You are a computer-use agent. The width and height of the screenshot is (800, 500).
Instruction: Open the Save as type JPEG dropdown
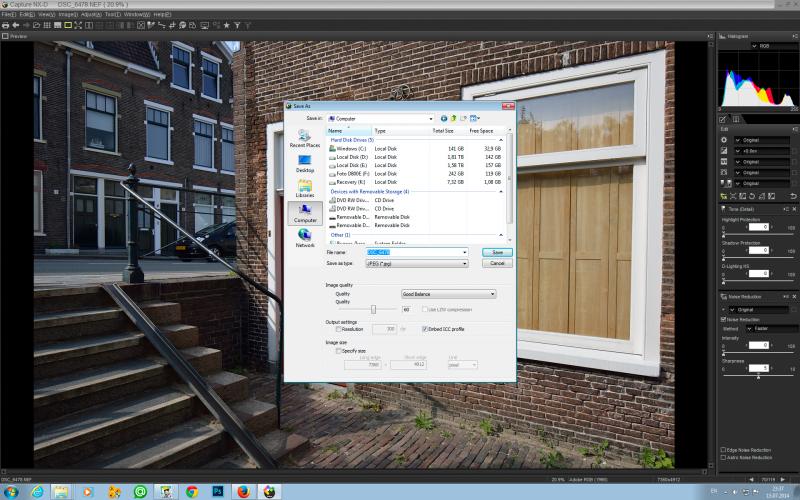point(416,264)
